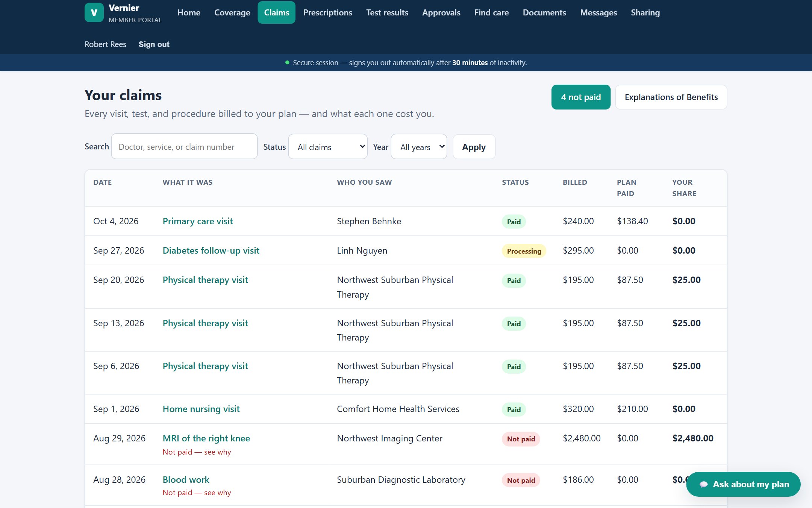Click the 4 not paid button
This screenshot has width=812, height=508.
click(581, 97)
